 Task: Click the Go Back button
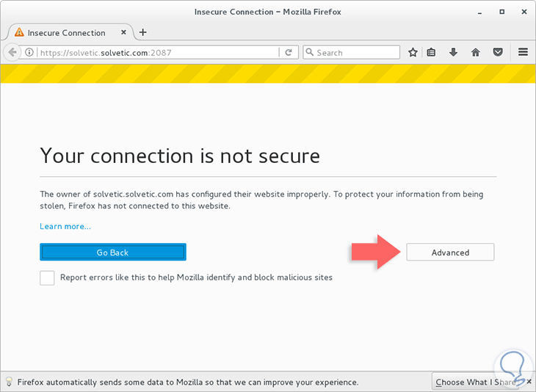(112, 253)
